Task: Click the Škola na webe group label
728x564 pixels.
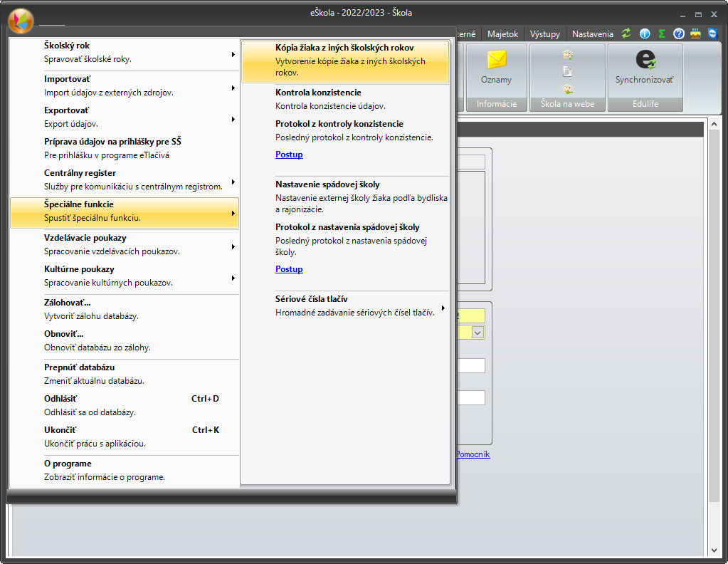Action: pyautogui.click(x=567, y=104)
